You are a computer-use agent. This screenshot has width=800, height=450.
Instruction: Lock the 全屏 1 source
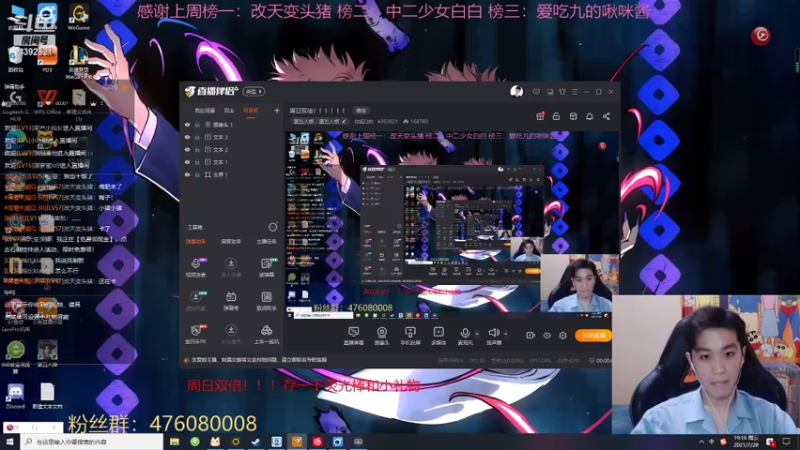[x=197, y=174]
